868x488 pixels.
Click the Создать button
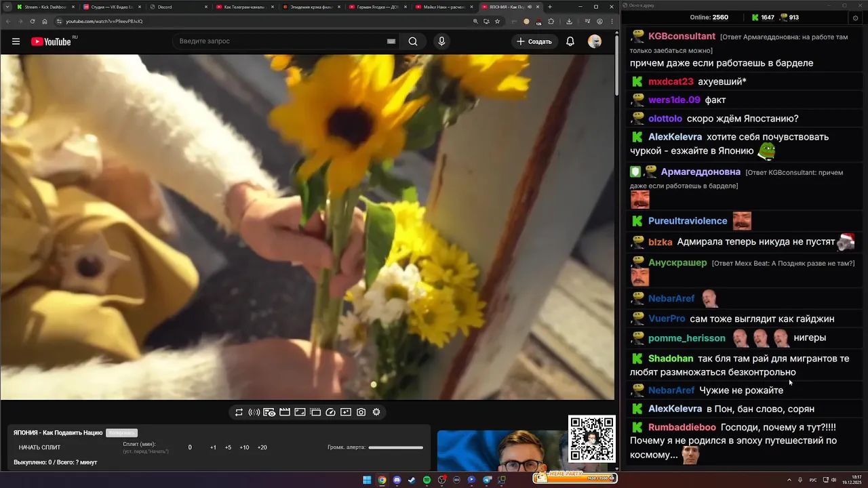534,41
